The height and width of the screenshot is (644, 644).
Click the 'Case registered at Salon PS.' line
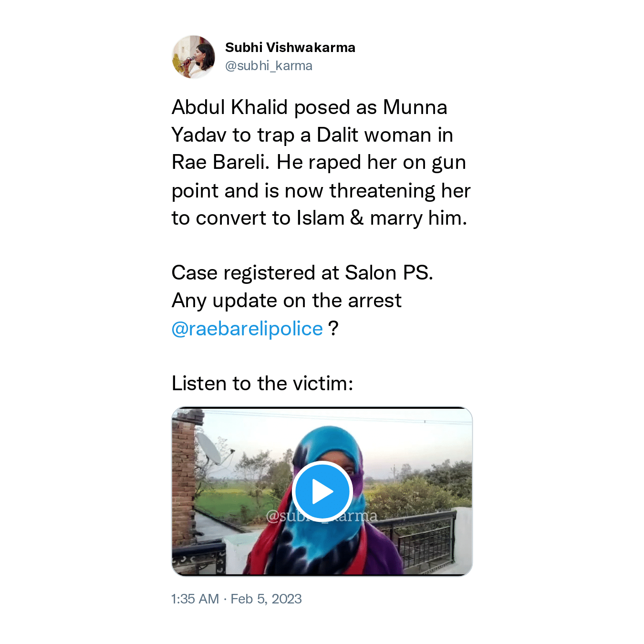click(x=302, y=273)
